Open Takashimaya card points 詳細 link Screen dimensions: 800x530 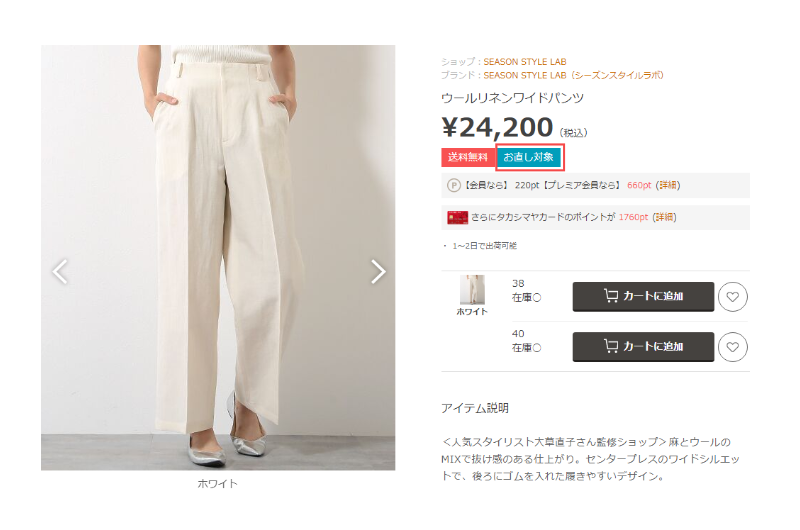[664, 217]
